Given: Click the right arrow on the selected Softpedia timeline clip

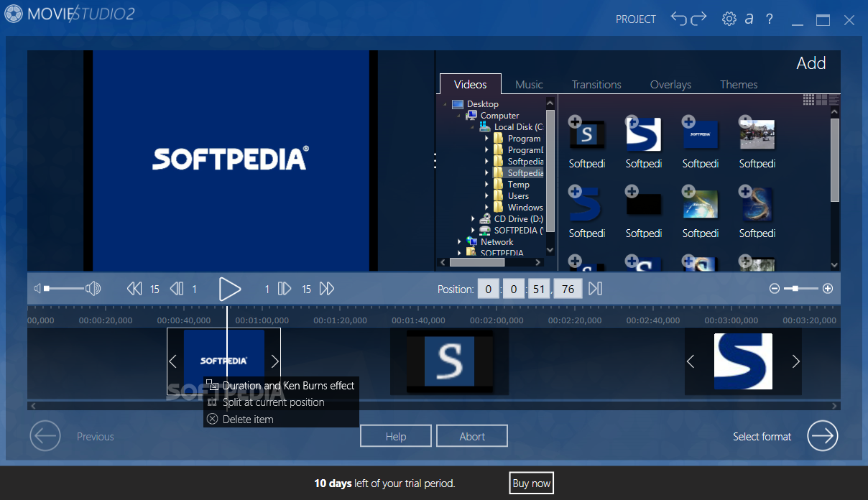Looking at the screenshot, I should (x=274, y=361).
